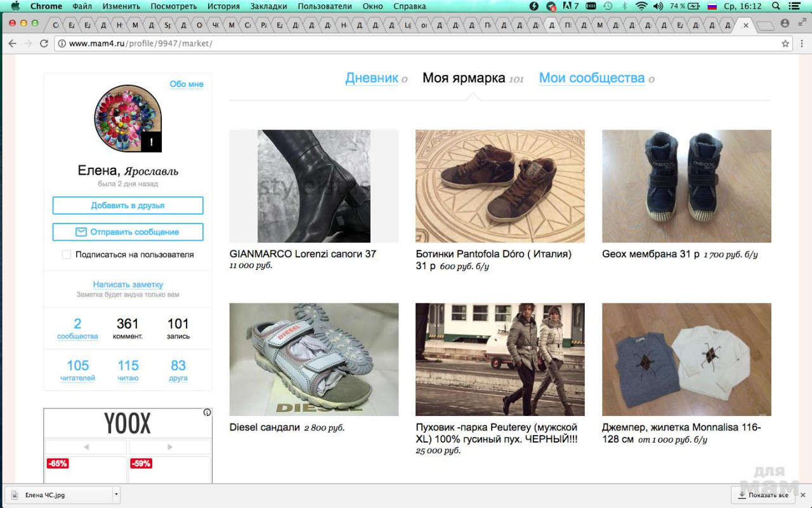The image size is (812, 508).
Task: Open the Apple menu
Action: click(x=15, y=6)
